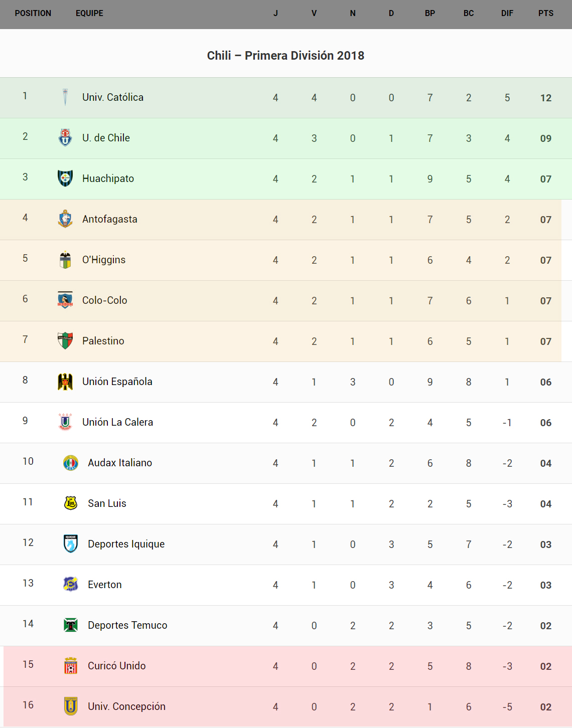Select the PTS column header
This screenshot has width=572, height=728.
546,14
